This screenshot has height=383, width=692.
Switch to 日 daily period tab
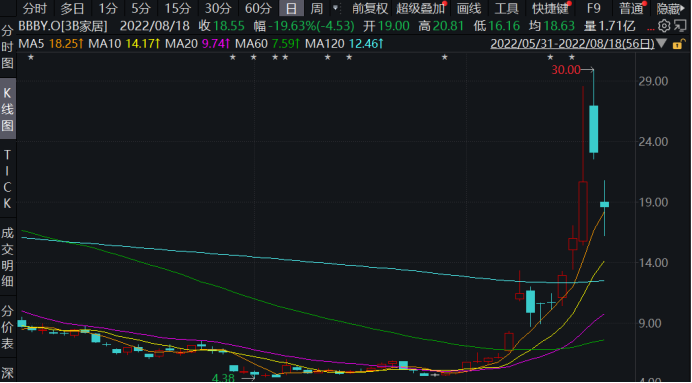[x=291, y=8]
